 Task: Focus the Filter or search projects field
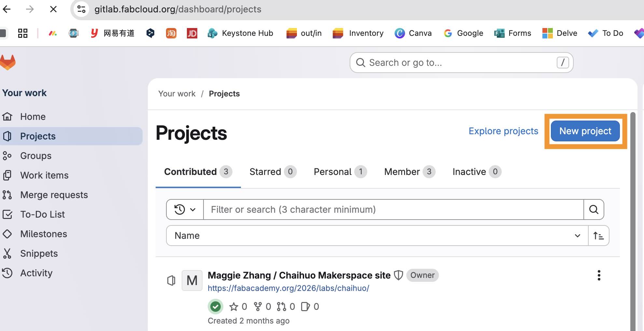pyautogui.click(x=393, y=209)
